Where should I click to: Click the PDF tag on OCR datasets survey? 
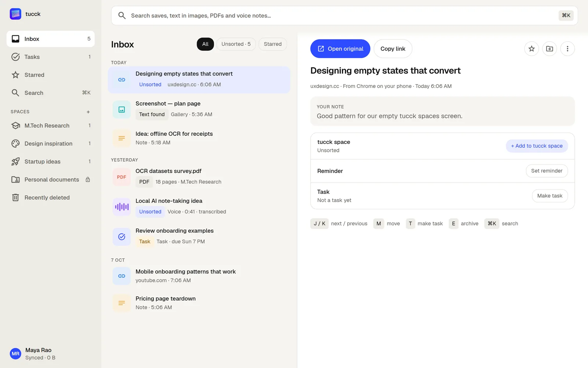pos(144,182)
